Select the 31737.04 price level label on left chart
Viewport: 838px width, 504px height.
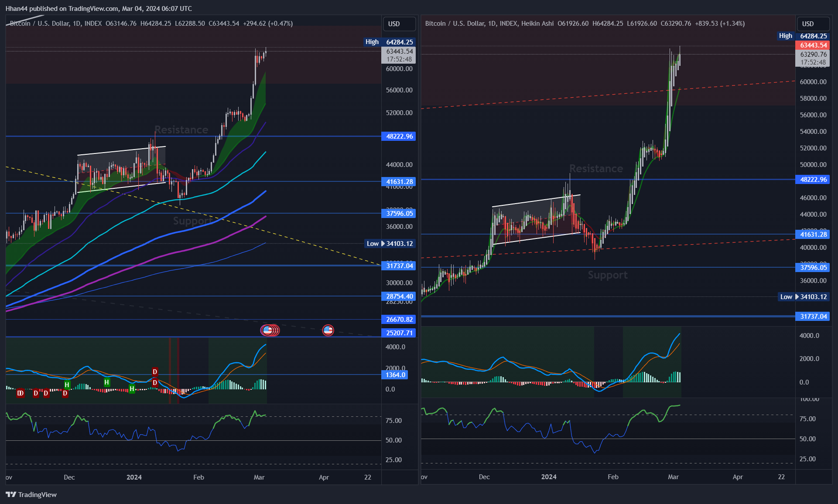click(x=399, y=266)
